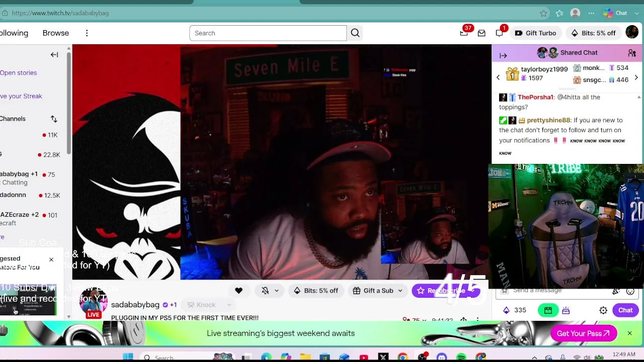Click the system clock showing 12:49 AM
The image size is (644, 362).
pos(623,355)
